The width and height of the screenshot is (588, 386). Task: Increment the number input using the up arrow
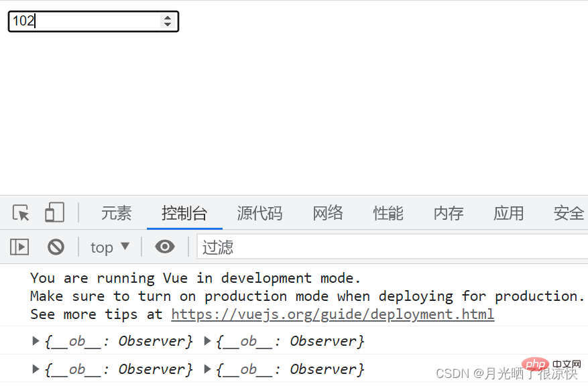168,17
